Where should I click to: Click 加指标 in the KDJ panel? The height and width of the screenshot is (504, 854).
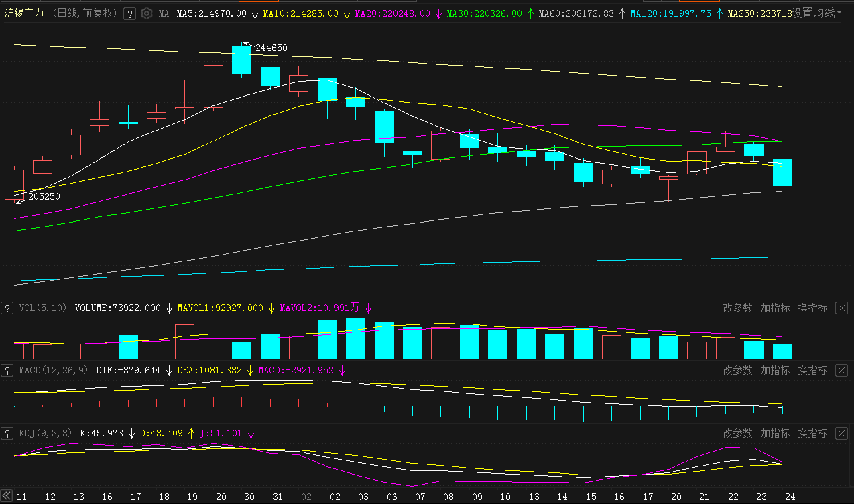pos(775,434)
